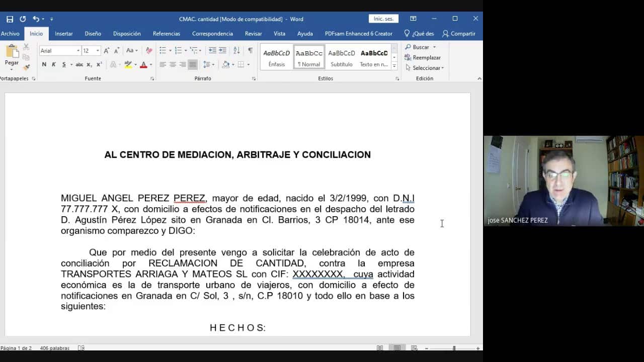
Task: Click the Sort A-Z icon
Action: [237, 50]
